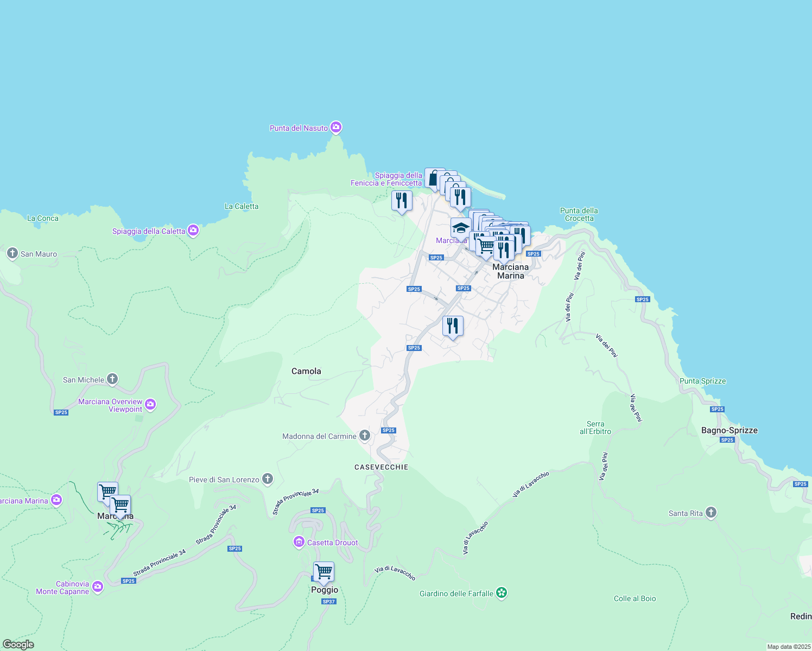Select the Madonna del Carmine label

[320, 436]
